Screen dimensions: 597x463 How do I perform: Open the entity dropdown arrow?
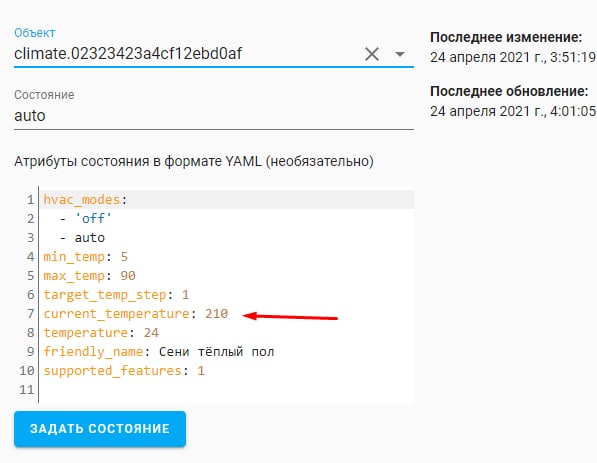(399, 54)
